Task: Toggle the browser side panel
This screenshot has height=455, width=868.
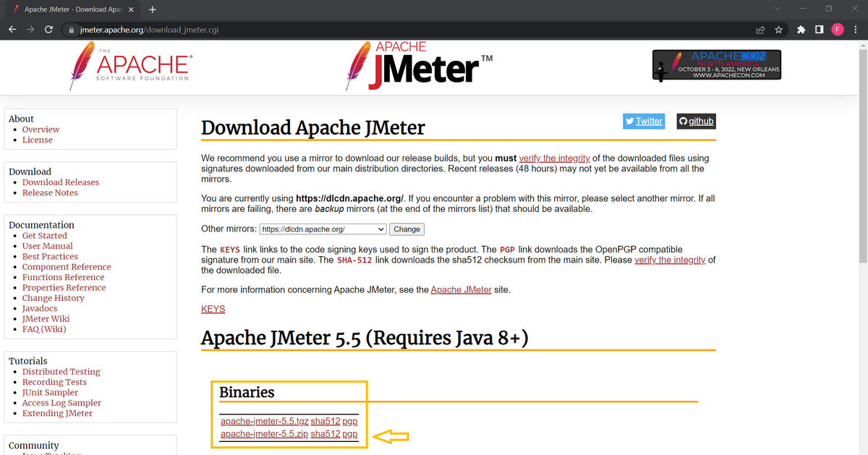Action: (819, 30)
